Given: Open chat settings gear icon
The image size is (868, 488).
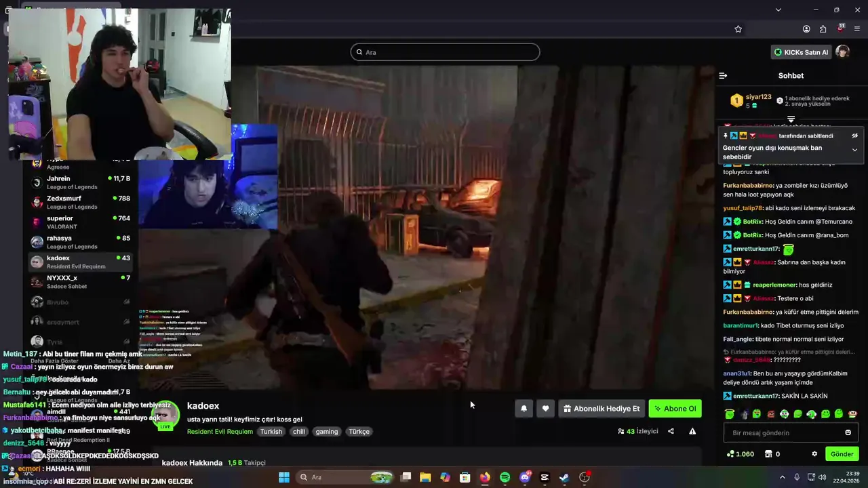Looking at the screenshot, I should [814, 454].
